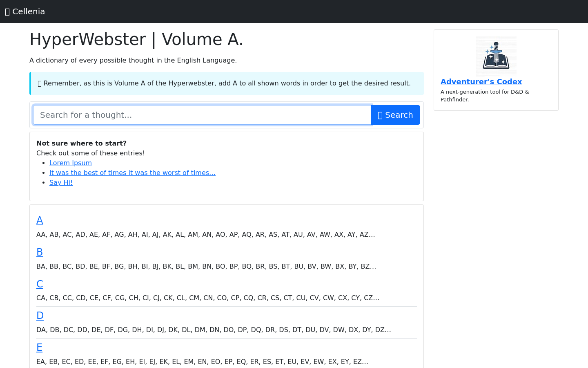Click the 'DA, DB, DC...' row text

pyautogui.click(x=214, y=330)
